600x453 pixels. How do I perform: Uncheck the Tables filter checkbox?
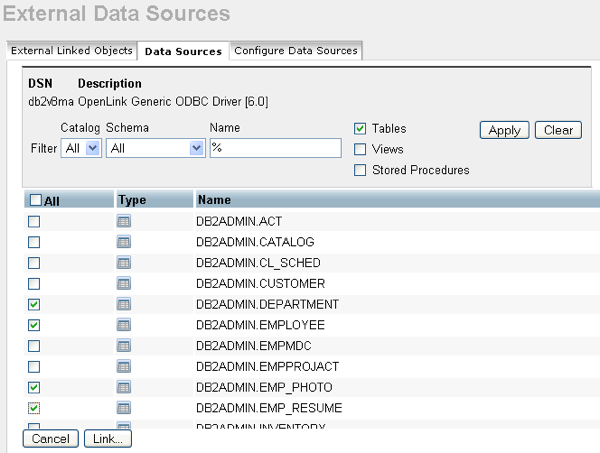pos(361,129)
